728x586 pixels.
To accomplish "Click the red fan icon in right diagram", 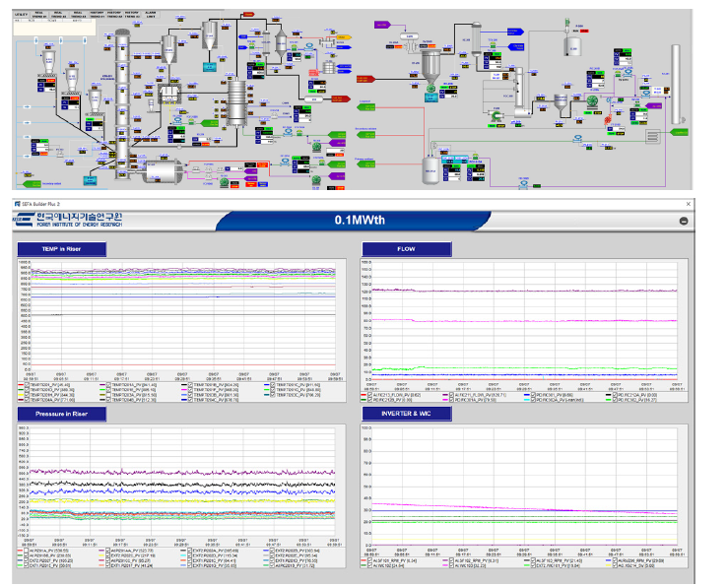I will point(608,120).
